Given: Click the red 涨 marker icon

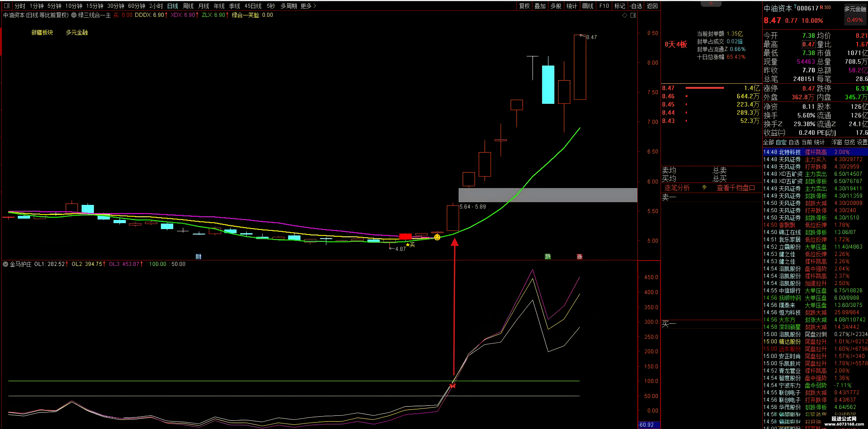Looking at the screenshot, I should (x=580, y=257).
